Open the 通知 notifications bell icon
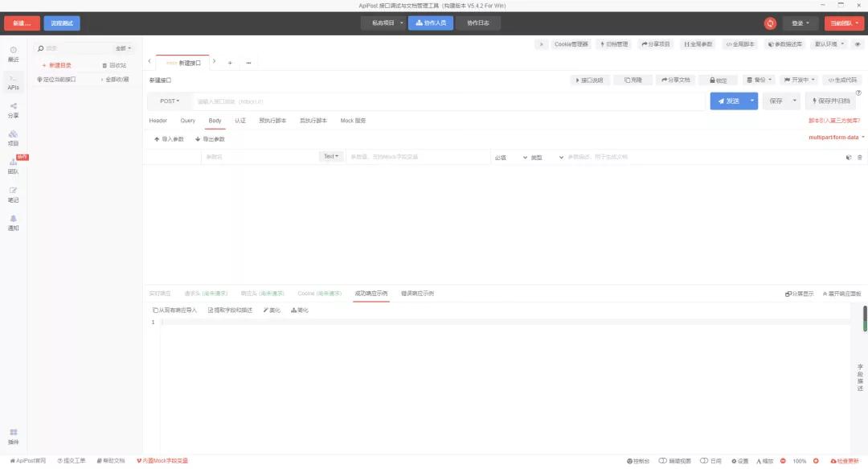The image size is (868, 469). tap(14, 223)
